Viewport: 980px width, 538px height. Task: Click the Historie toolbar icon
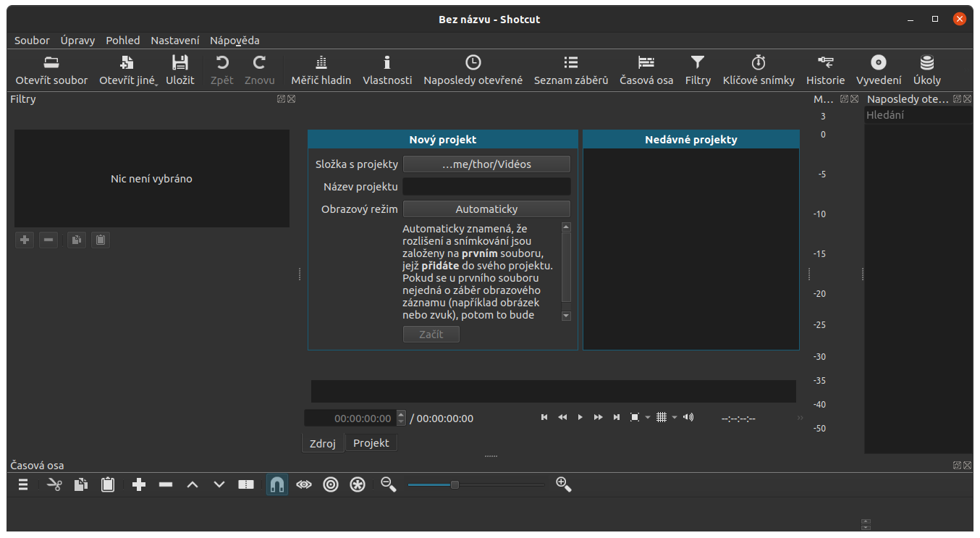[x=825, y=62]
